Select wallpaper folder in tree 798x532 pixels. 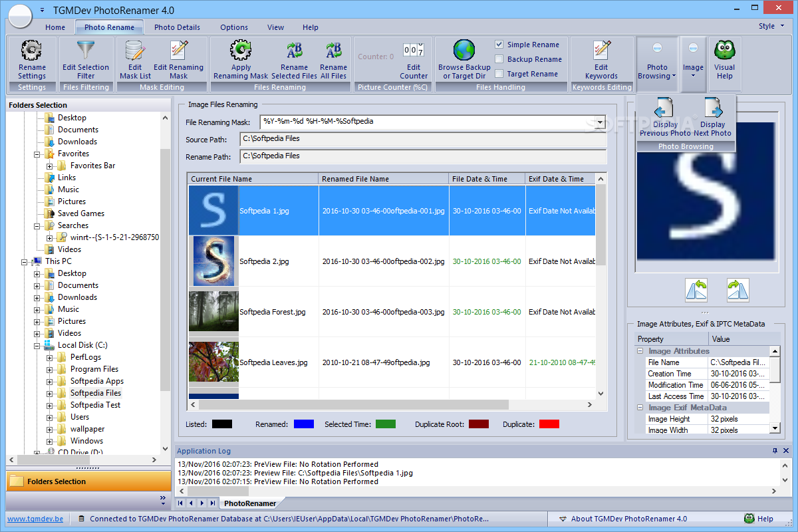point(87,429)
